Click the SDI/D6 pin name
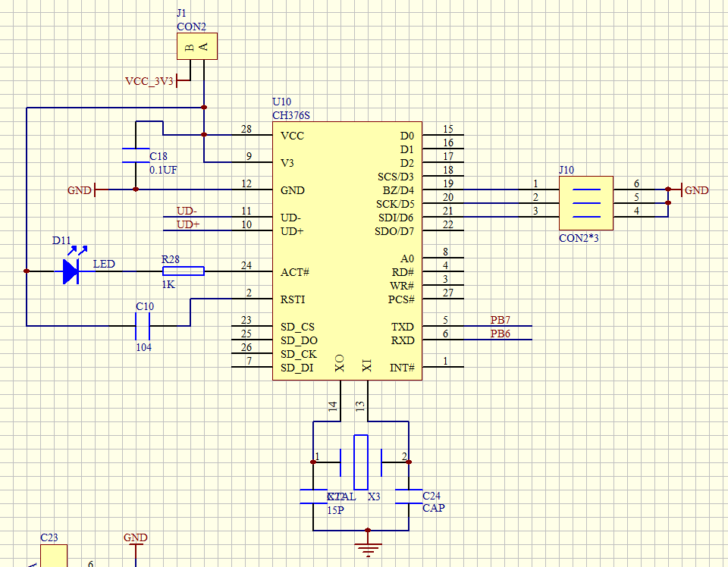The image size is (728, 567). pos(396,218)
